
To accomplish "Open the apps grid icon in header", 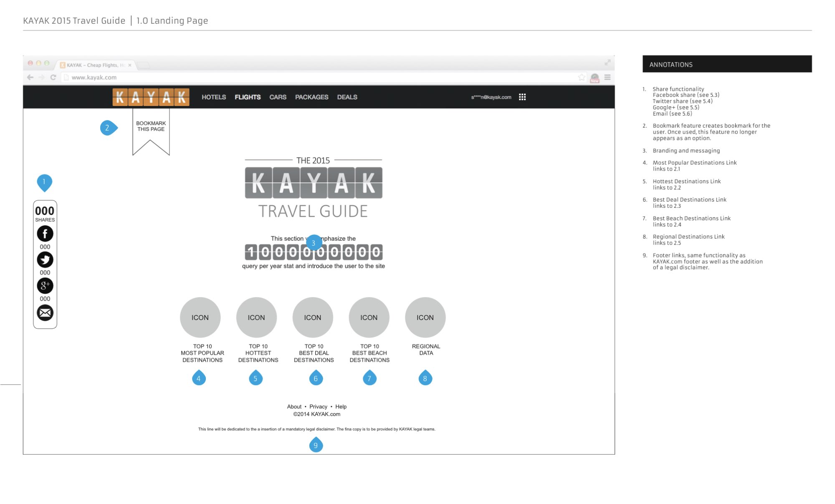I will pyautogui.click(x=522, y=97).
